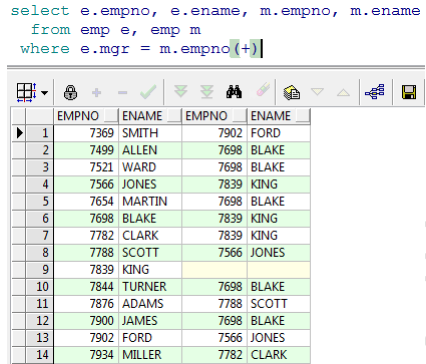The height and width of the screenshot is (364, 426).
Task: Click CLARK in the MILLER row
Action: pos(279,355)
